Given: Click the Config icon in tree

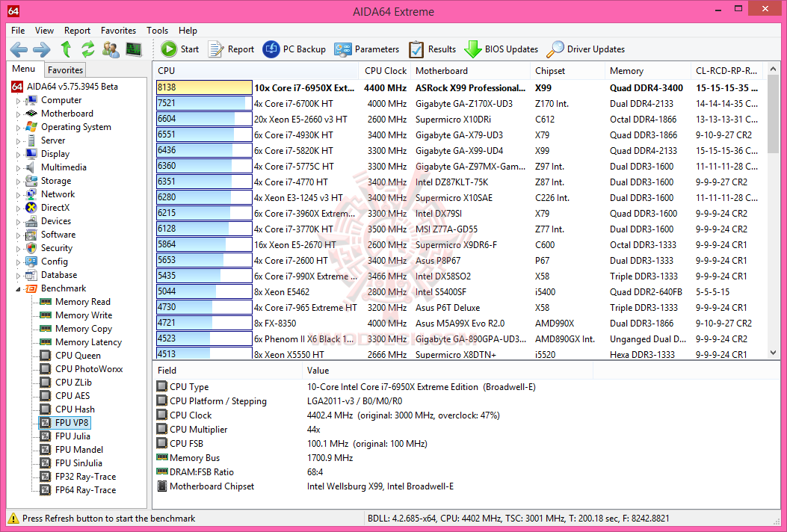Looking at the screenshot, I should pyautogui.click(x=31, y=262).
